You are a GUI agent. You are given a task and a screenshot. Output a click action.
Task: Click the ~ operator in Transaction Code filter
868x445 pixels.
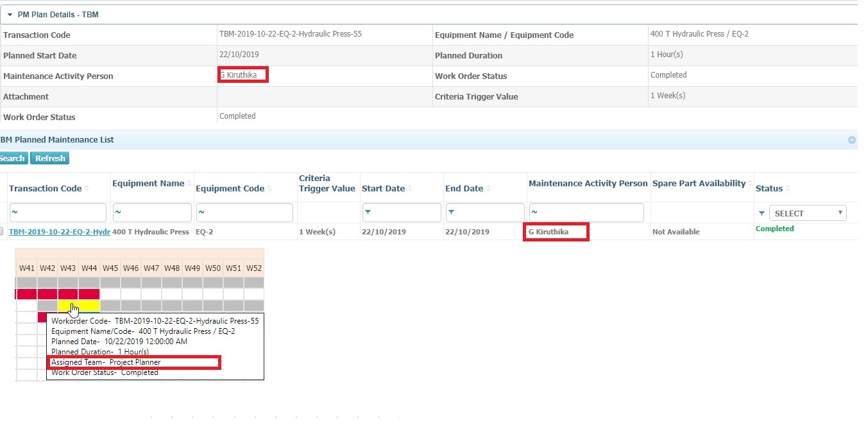pyautogui.click(x=15, y=213)
